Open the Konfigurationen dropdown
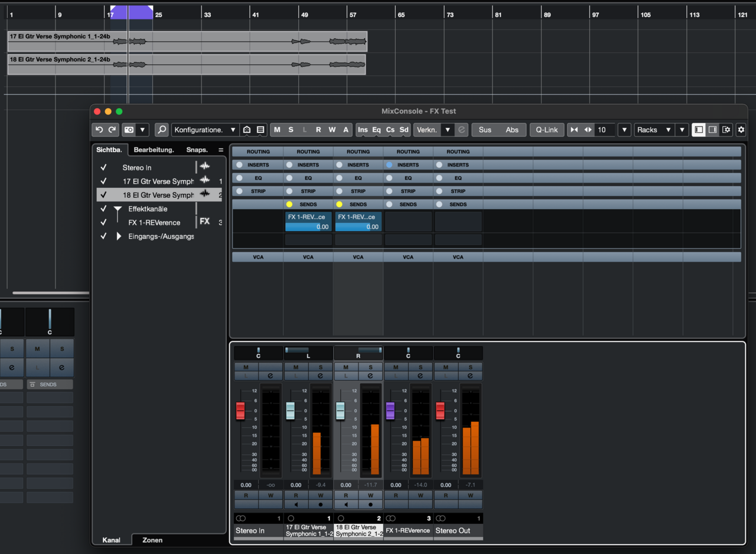Image resolution: width=756 pixels, height=554 pixels. 205,130
